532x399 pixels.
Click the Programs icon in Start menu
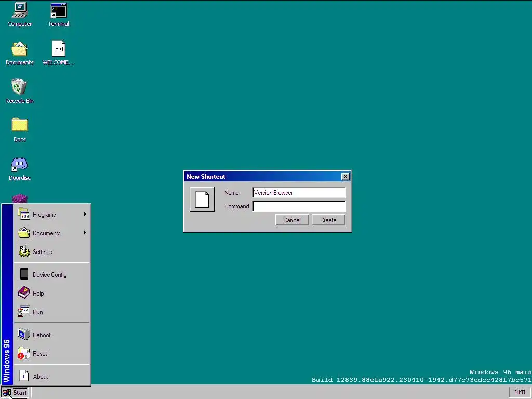tap(24, 214)
